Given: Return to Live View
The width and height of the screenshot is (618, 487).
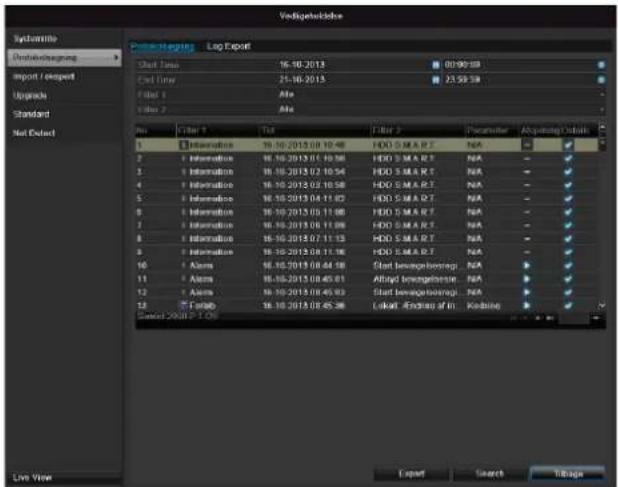Looking at the screenshot, I should (x=32, y=478).
